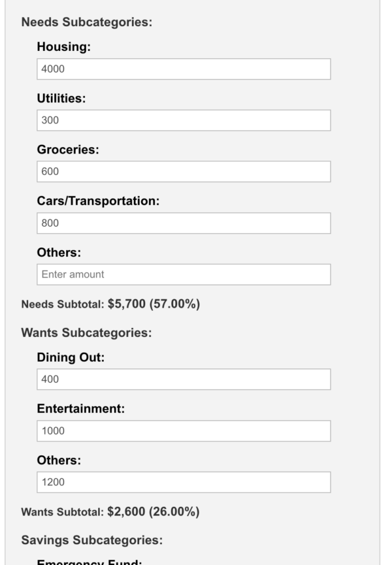Image resolution: width=392 pixels, height=565 pixels.
Task: Click the 'Savings Subcategories:' heading
Action: 92,540
